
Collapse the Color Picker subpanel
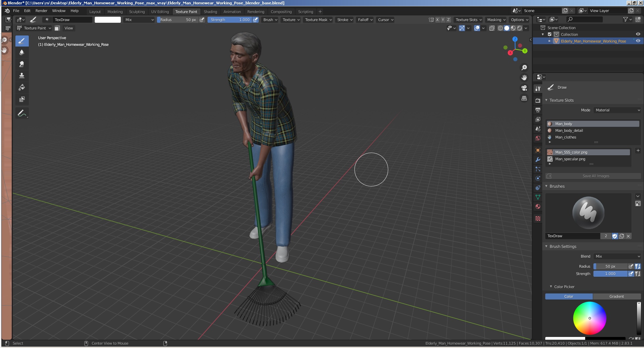(x=564, y=287)
